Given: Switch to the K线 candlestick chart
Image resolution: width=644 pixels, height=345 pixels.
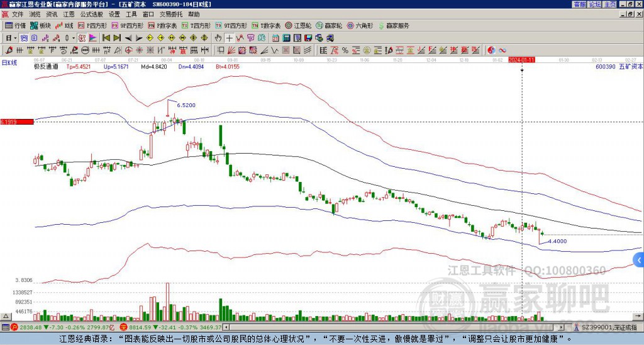Looking at the screenshot, I should click(64, 25).
